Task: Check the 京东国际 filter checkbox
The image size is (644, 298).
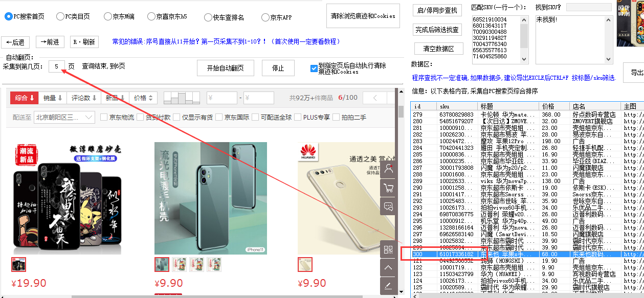Action: 219,117
